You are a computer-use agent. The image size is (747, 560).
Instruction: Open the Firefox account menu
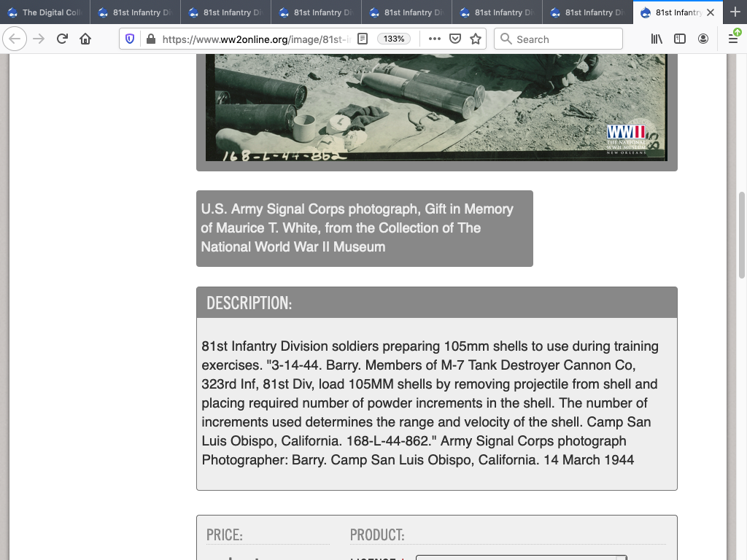(703, 39)
